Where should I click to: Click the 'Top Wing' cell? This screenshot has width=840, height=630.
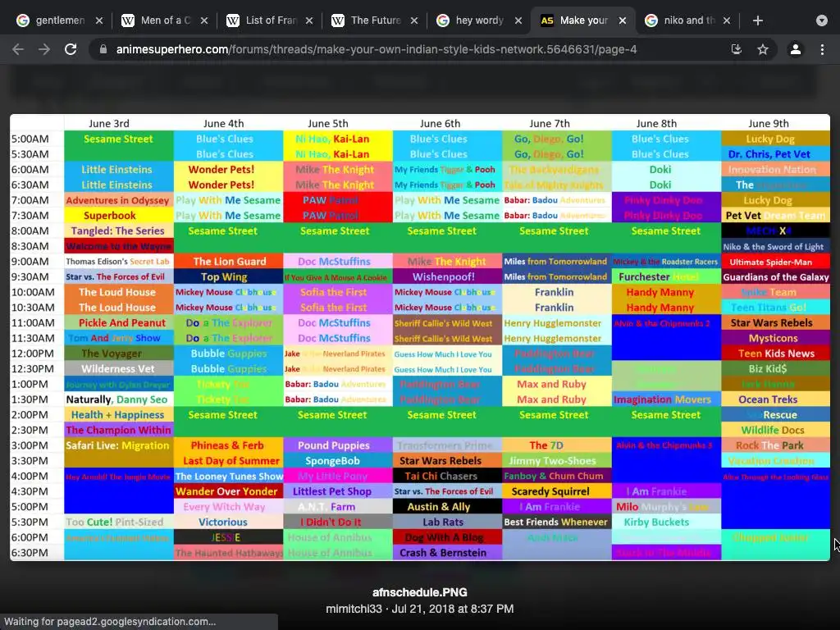pos(229,277)
